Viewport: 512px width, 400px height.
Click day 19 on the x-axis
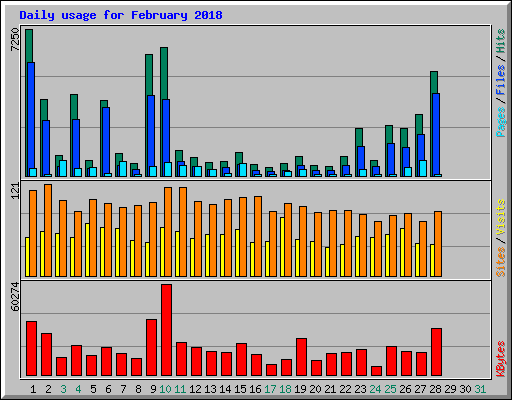[300, 389]
